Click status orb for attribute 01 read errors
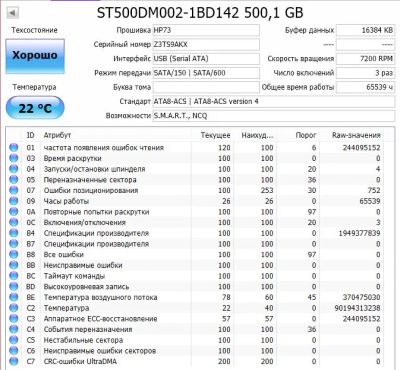 click(14, 147)
